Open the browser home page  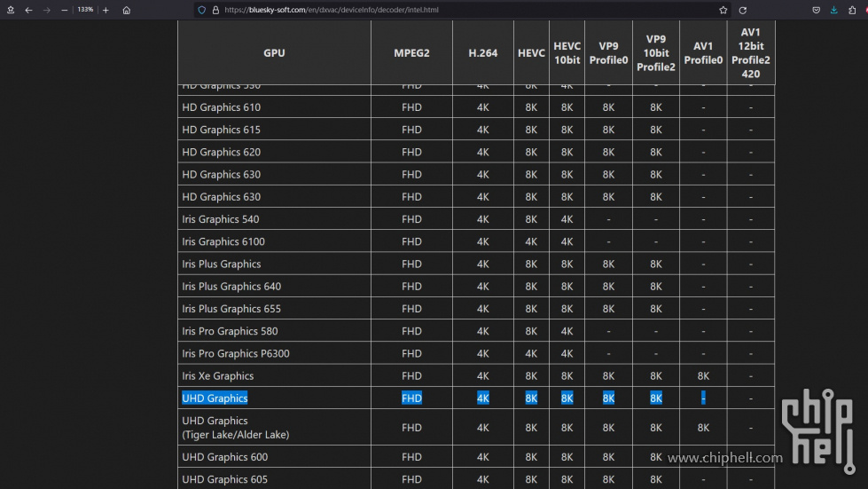[126, 10]
